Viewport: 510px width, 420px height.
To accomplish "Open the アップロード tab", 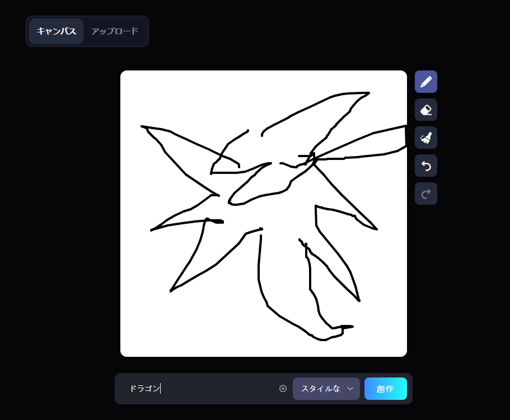I will click(115, 31).
